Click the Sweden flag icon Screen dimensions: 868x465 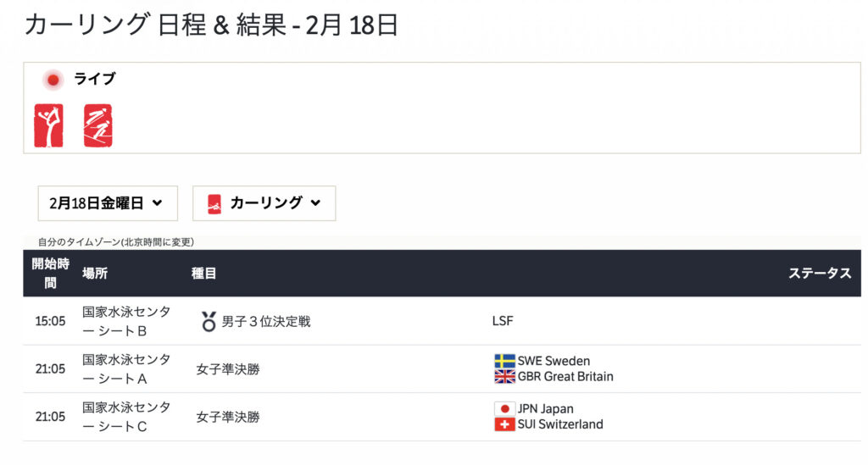(504, 361)
